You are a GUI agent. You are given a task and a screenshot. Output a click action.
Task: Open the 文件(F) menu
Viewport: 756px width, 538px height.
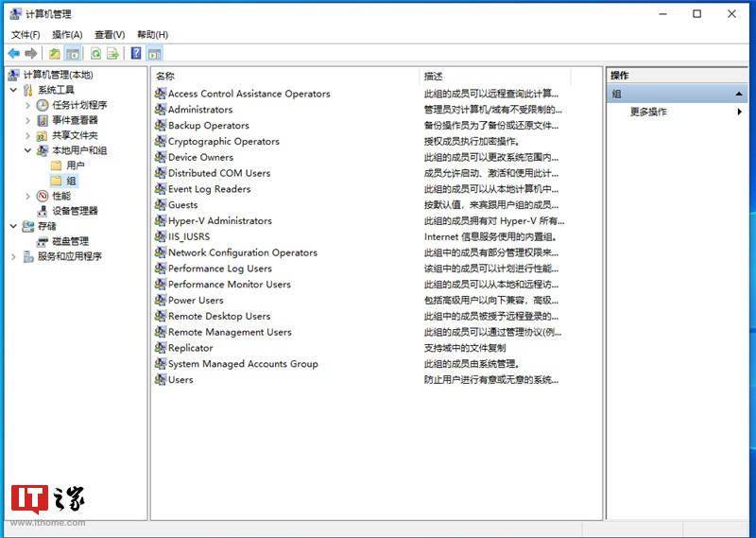click(x=26, y=35)
